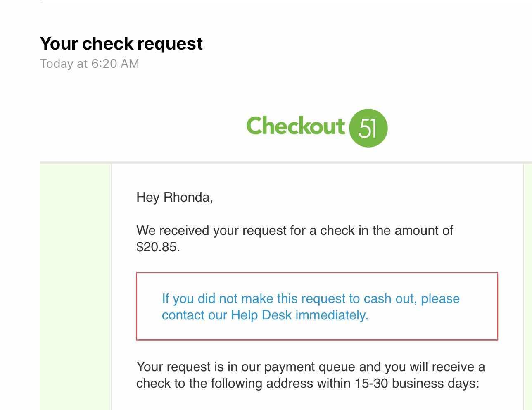Click the $20.85 amount text

[158, 247]
